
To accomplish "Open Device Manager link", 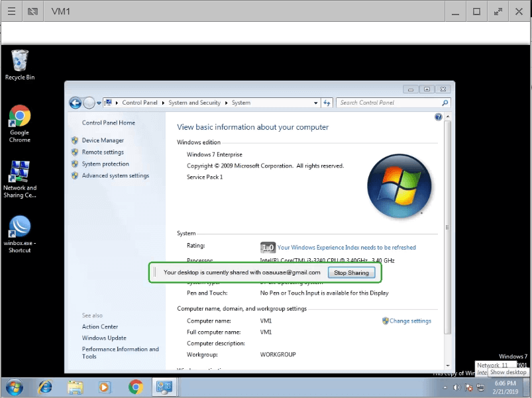I will 103,140.
